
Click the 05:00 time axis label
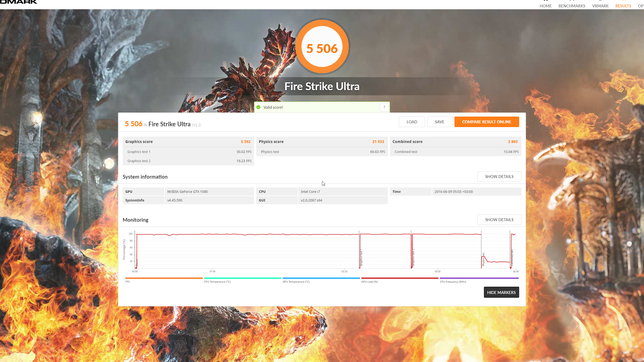(437, 271)
